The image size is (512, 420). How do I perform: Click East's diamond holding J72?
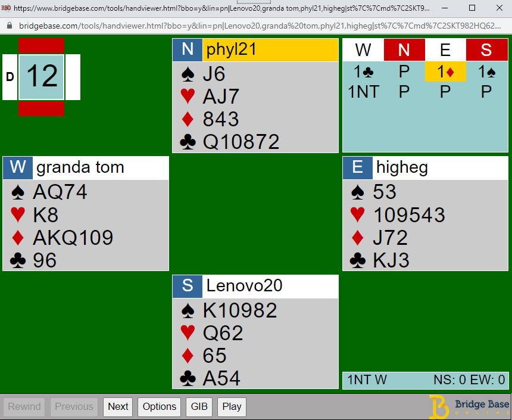391,238
